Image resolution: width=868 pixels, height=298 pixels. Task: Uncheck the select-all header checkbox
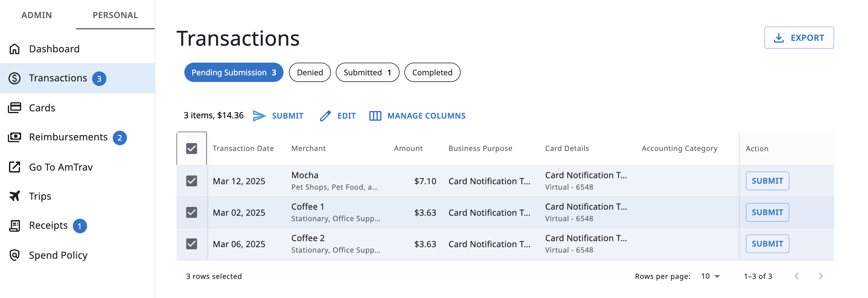tap(191, 149)
